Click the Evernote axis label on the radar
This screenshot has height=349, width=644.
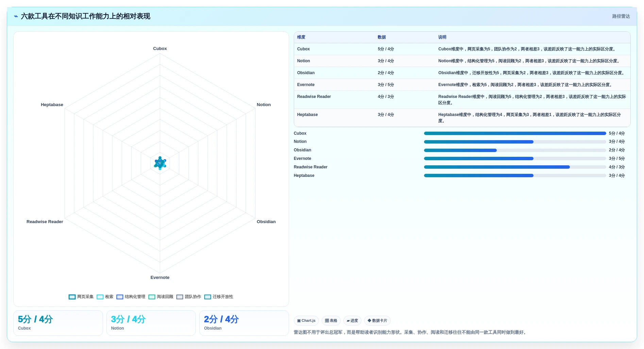[160, 278]
